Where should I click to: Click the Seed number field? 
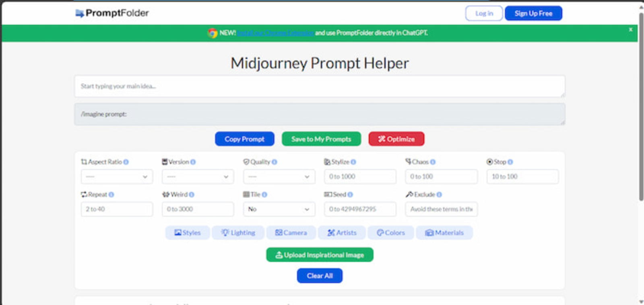(360, 209)
